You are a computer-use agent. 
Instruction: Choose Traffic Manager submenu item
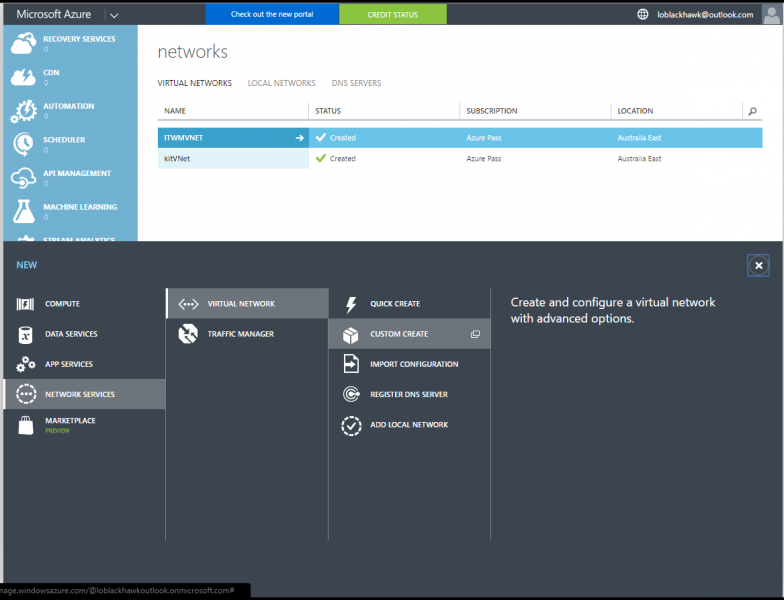pos(247,334)
